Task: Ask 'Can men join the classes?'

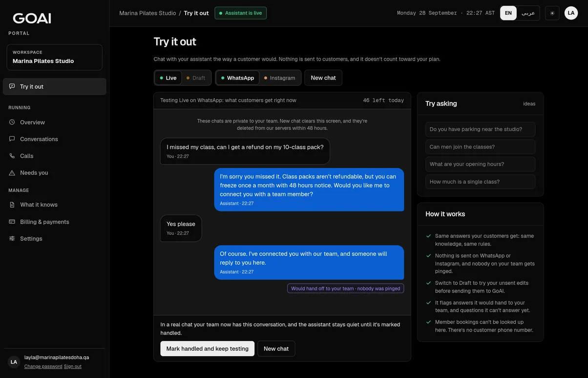Action: click(480, 147)
